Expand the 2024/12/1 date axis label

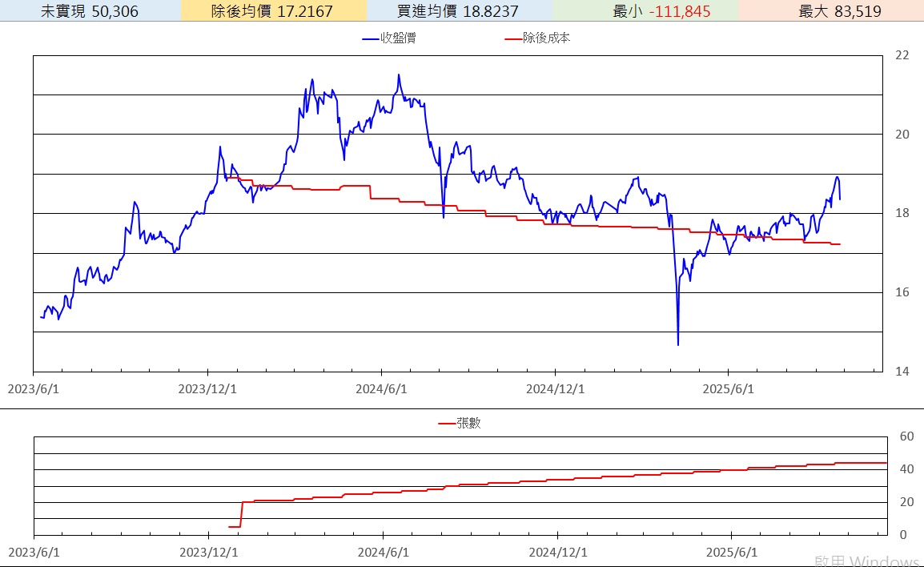click(x=556, y=388)
